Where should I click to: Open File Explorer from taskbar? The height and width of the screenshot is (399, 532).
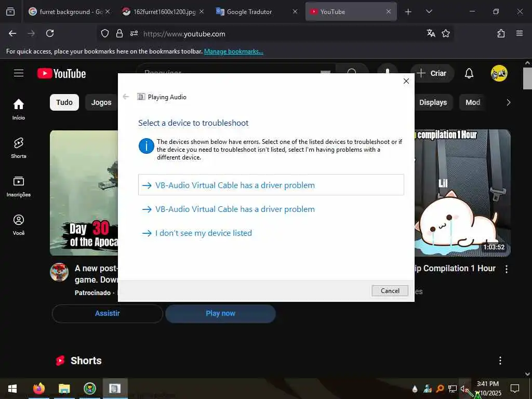click(64, 389)
